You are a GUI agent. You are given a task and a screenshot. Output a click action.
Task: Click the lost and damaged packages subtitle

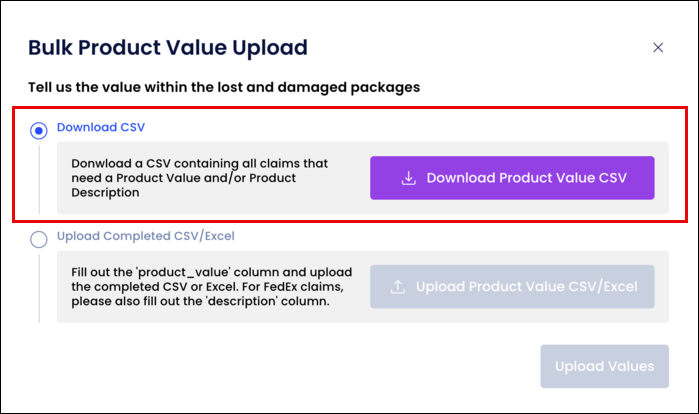(224, 87)
